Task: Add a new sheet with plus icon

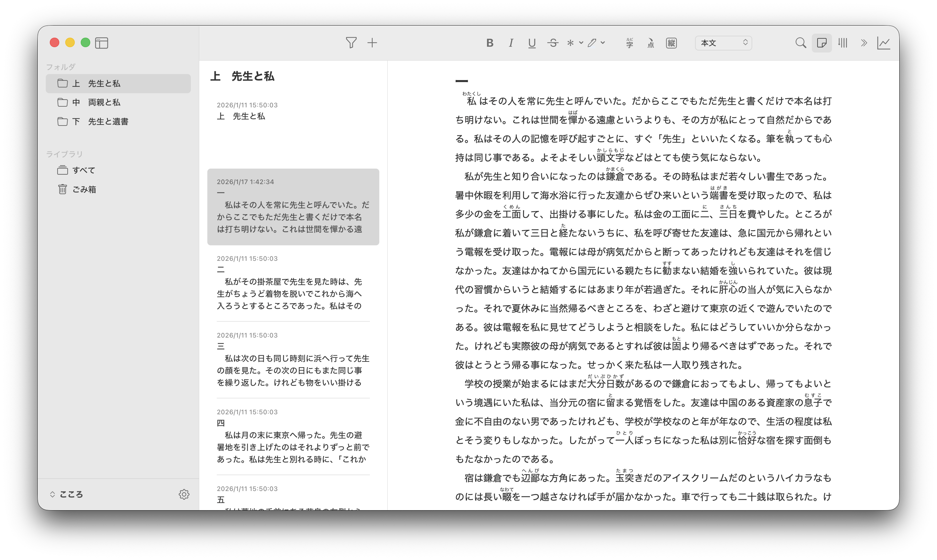Action: pos(372,43)
